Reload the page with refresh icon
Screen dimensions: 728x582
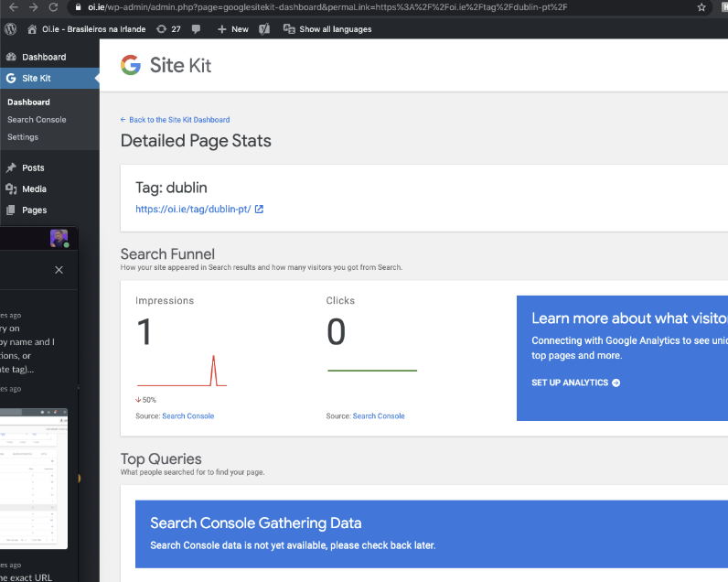(53, 7)
